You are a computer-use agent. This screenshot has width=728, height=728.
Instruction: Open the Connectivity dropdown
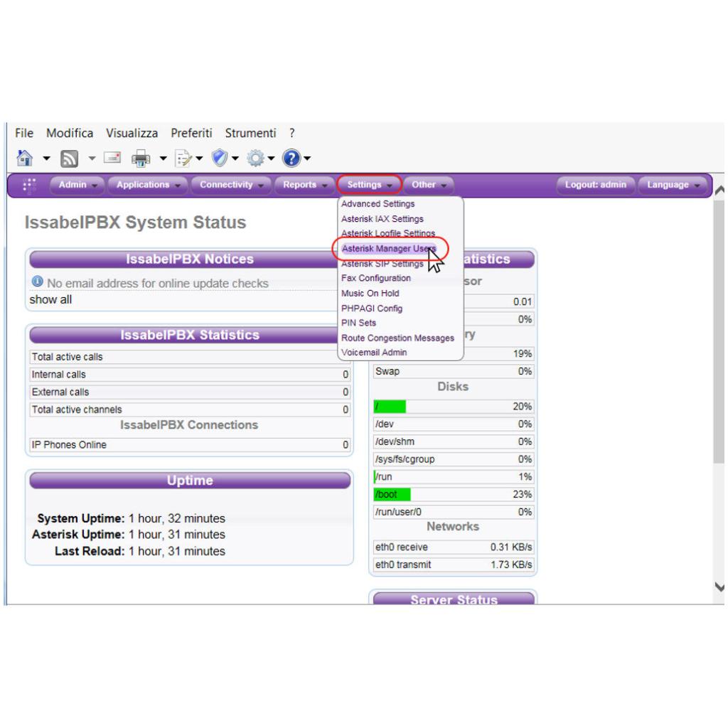(x=230, y=185)
